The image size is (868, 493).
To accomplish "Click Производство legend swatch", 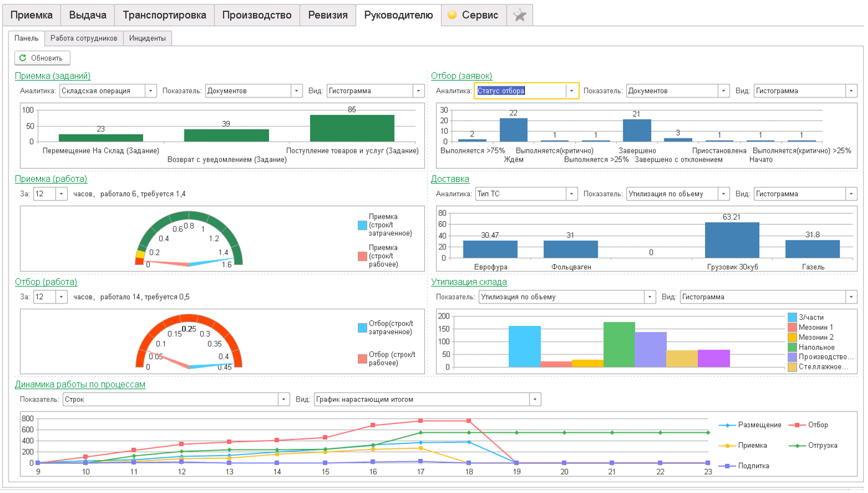I will click(x=792, y=357).
